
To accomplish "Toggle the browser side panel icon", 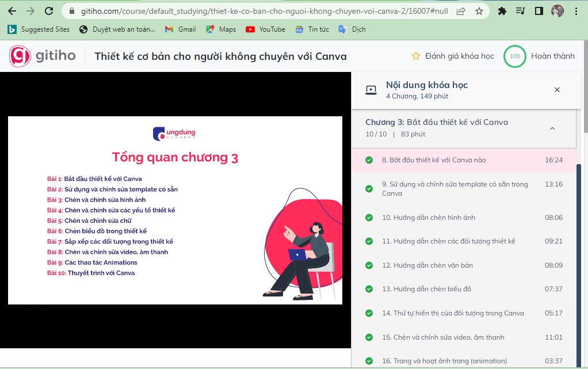I will coord(539,12).
